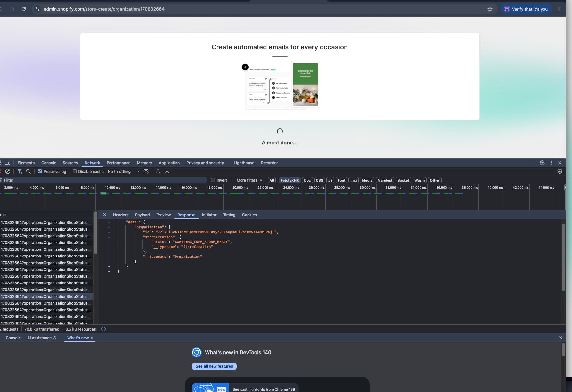Open Chrome three-dot menu
The width and height of the screenshot is (572, 392).
pyautogui.click(x=559, y=9)
